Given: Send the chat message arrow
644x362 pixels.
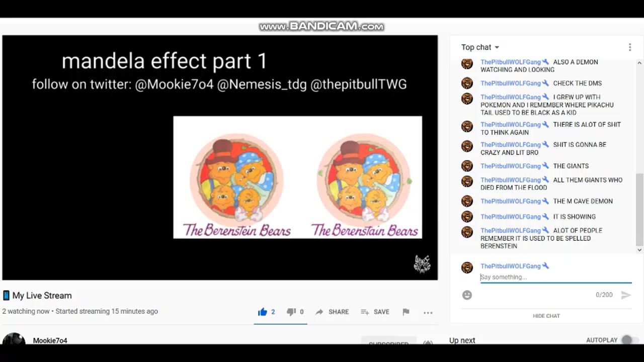Looking at the screenshot, I should click(626, 295).
